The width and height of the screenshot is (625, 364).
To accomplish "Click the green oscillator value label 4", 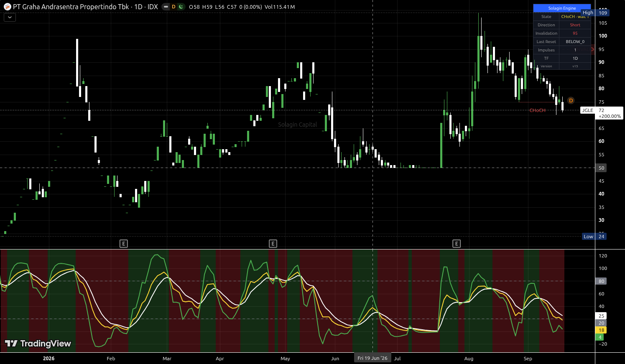I will (x=599, y=337).
